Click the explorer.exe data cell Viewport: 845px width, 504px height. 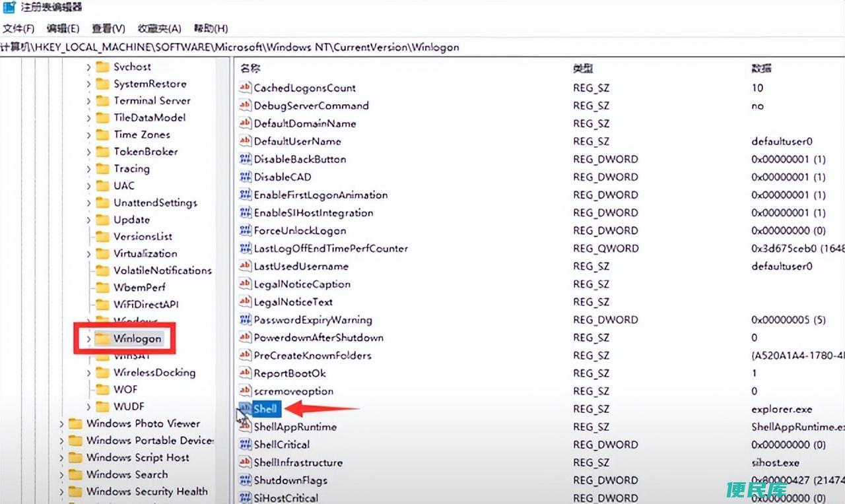[x=782, y=409]
